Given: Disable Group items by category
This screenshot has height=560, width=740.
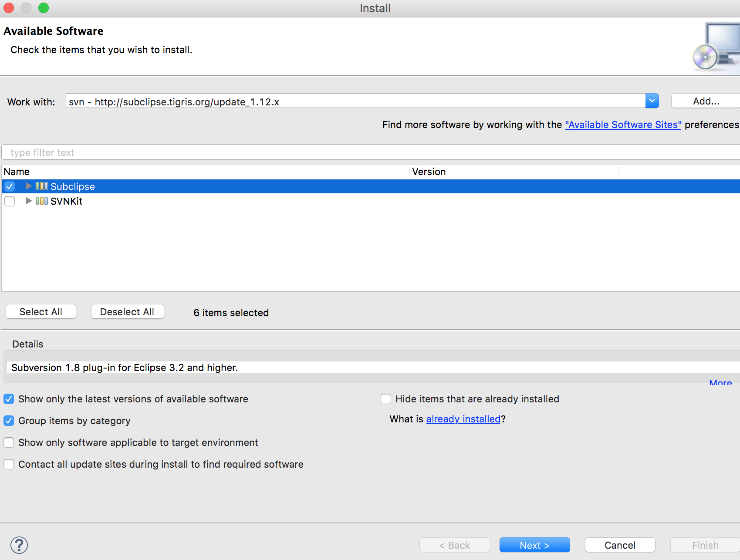Looking at the screenshot, I should tap(9, 421).
